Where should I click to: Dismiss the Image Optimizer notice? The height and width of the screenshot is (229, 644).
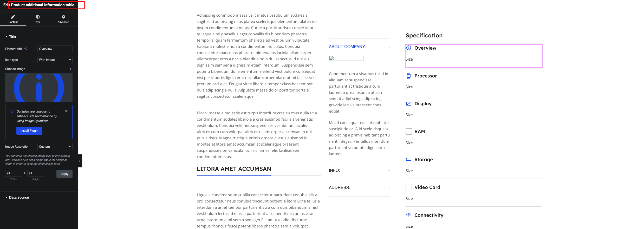tap(66, 111)
